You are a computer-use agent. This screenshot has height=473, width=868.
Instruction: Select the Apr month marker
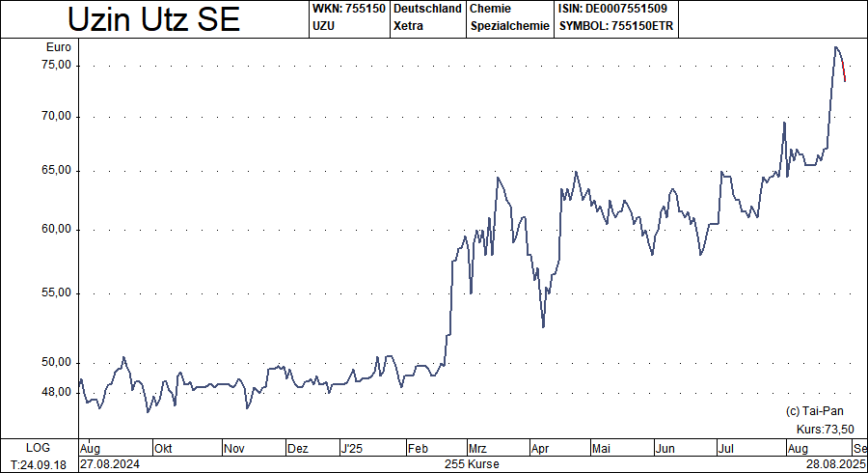coord(540,449)
